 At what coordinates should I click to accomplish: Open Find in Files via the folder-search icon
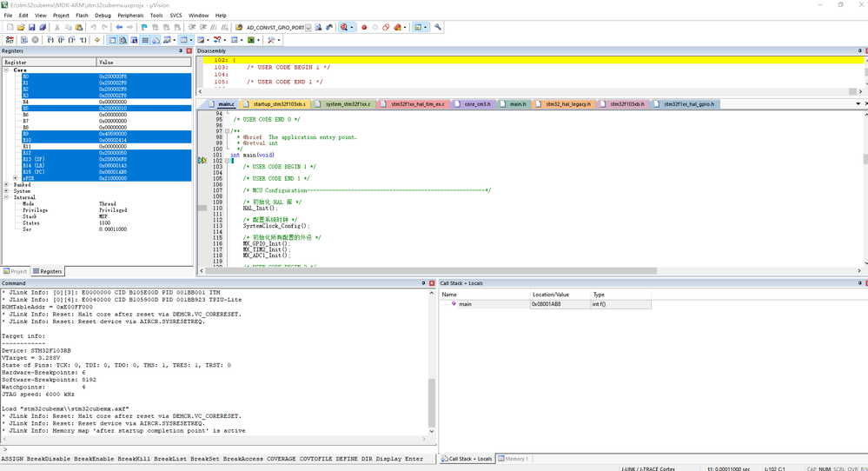click(x=239, y=27)
